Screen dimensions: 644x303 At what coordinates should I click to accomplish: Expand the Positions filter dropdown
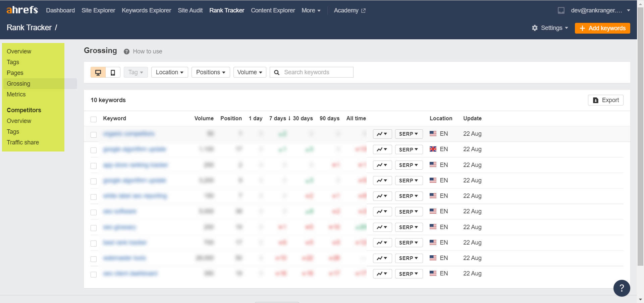pyautogui.click(x=210, y=72)
